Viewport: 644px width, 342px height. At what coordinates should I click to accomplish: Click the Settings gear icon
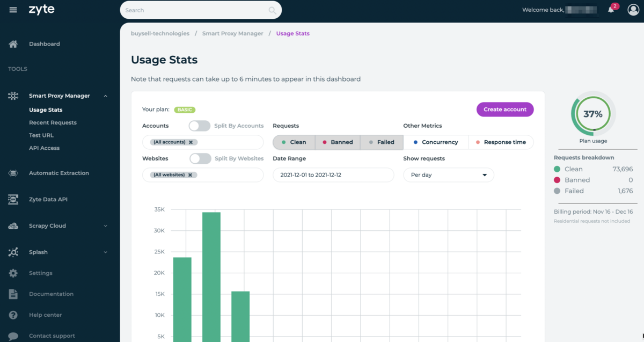coord(13,273)
